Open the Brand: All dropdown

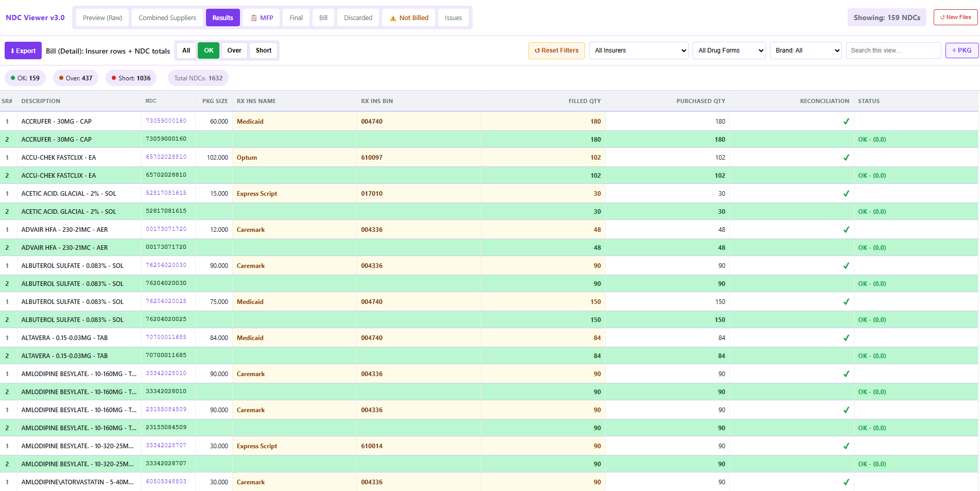click(x=806, y=50)
